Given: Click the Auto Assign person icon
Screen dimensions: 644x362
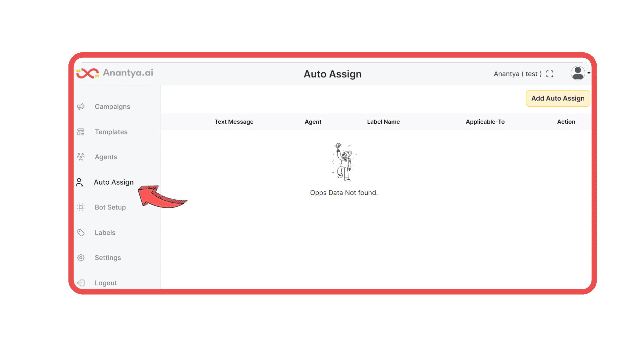Looking at the screenshot, I should point(80,182).
